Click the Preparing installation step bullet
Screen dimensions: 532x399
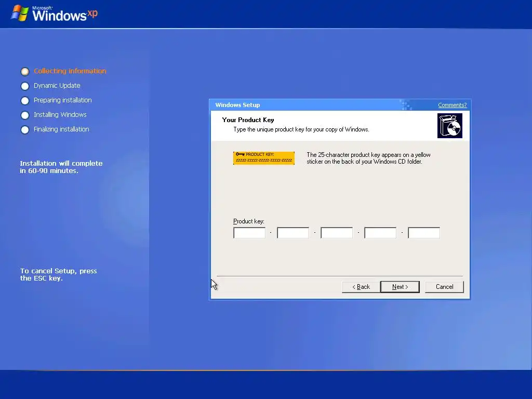point(25,101)
